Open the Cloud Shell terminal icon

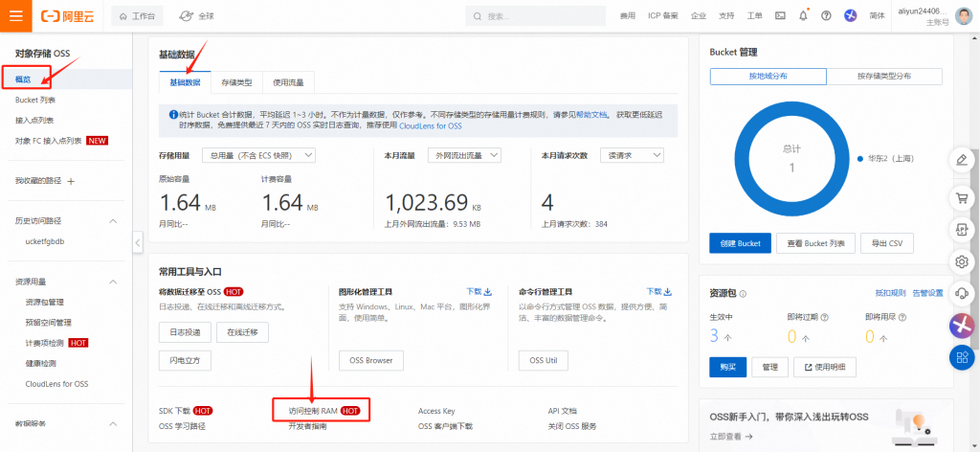tap(780, 16)
